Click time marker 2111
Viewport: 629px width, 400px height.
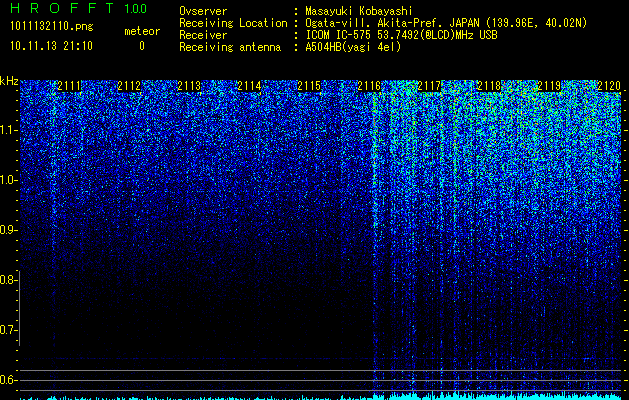(69, 86)
